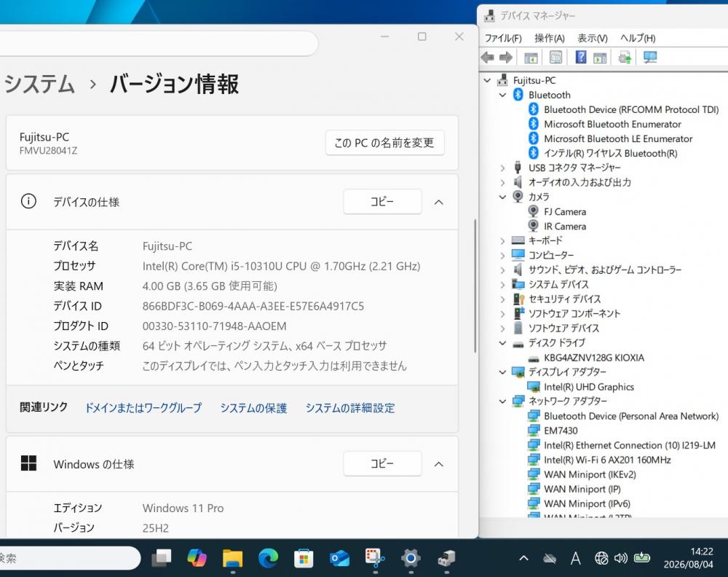Click the Settings window vertical scrollbar
Screen dimensions: 728x577
475,286
